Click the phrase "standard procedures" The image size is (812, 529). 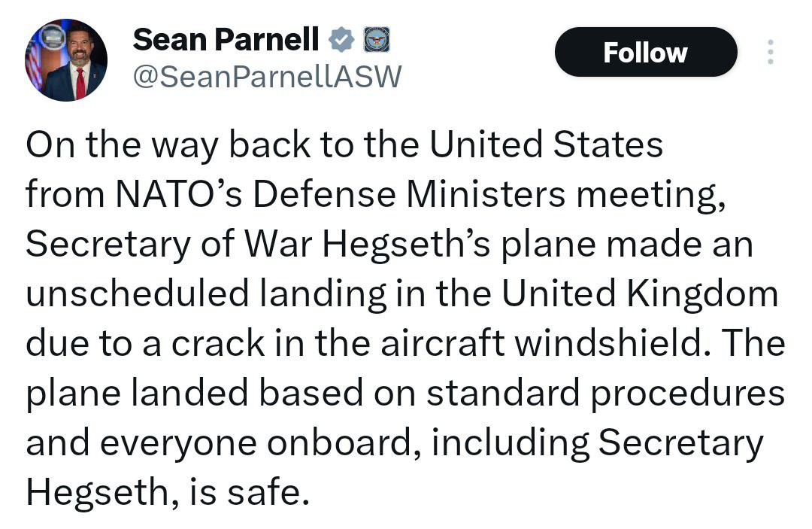(605, 393)
